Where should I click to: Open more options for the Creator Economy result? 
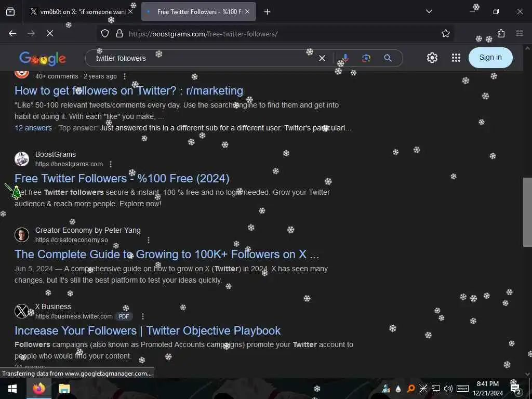(149, 240)
